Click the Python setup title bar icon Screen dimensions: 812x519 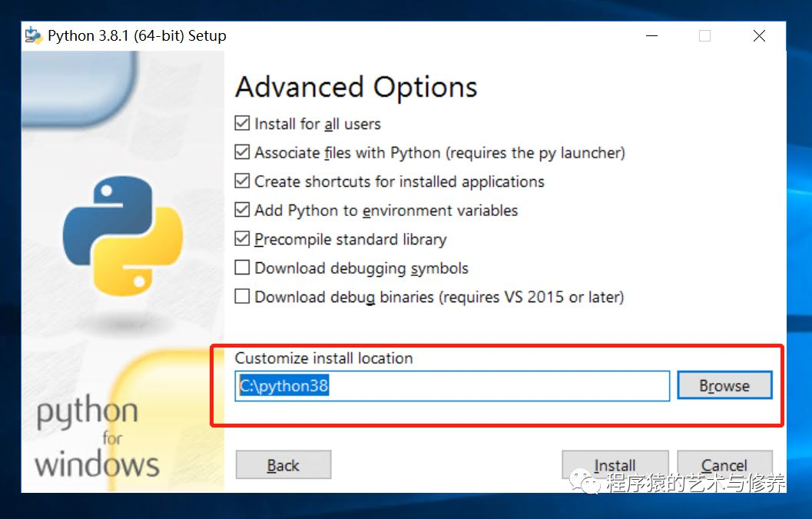pyautogui.click(x=34, y=35)
